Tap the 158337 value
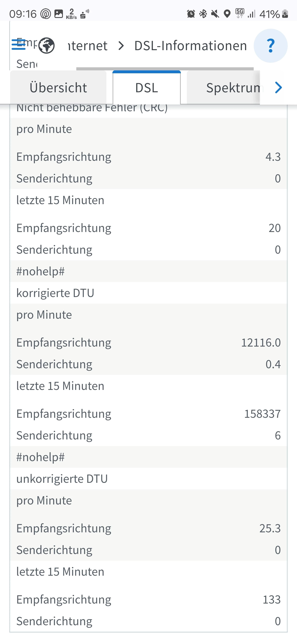The width and height of the screenshot is (297, 644). [x=262, y=414]
